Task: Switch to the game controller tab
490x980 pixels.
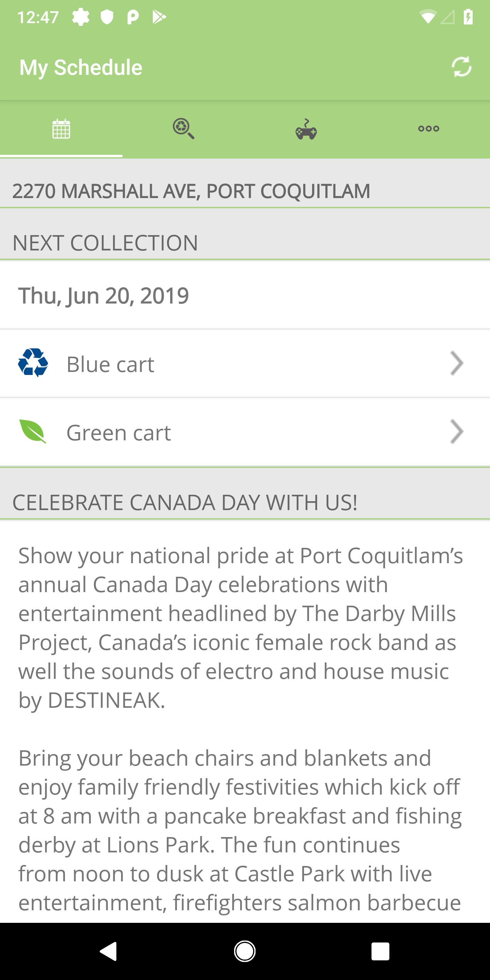Action: click(x=306, y=129)
